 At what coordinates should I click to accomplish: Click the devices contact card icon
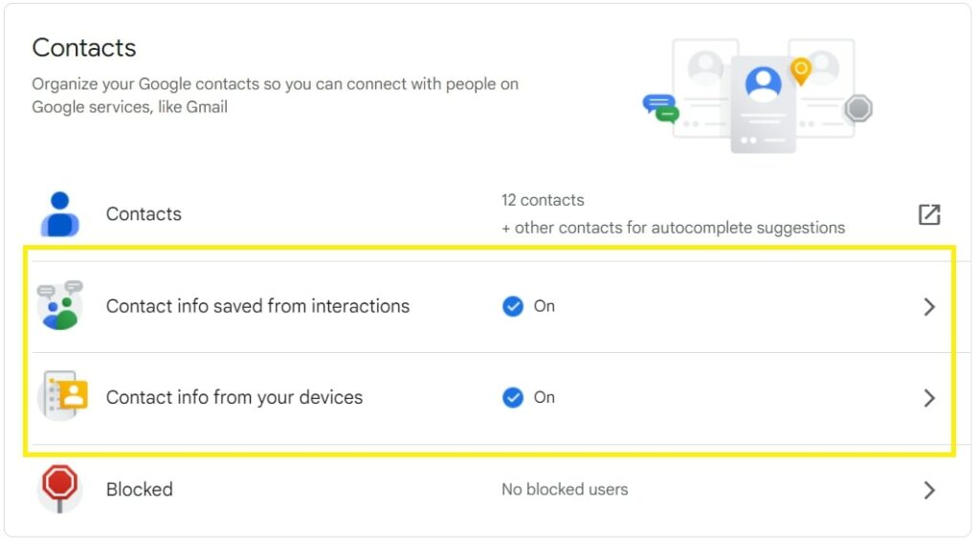click(63, 396)
